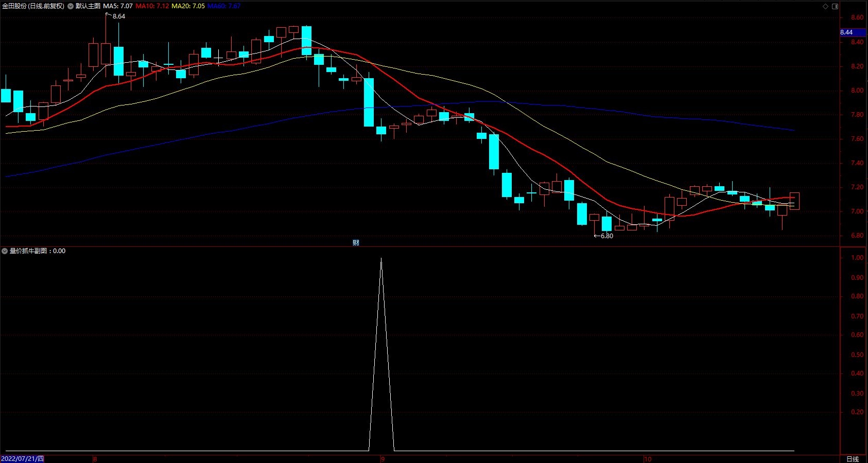Click the 8.00 price axis label
Viewport: 868px width, 463px height.
click(x=857, y=91)
